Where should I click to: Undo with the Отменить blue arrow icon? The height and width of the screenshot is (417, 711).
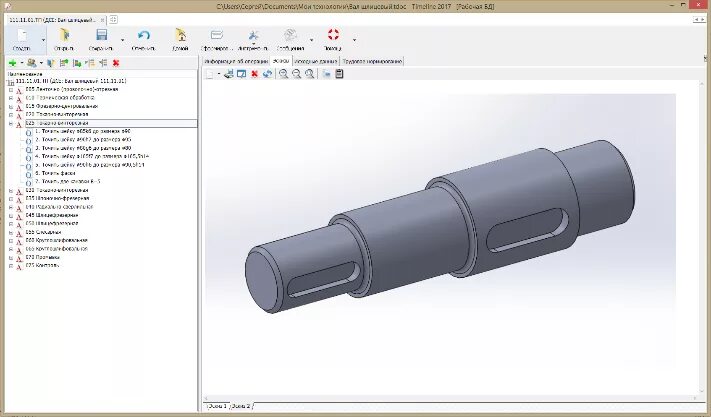144,35
